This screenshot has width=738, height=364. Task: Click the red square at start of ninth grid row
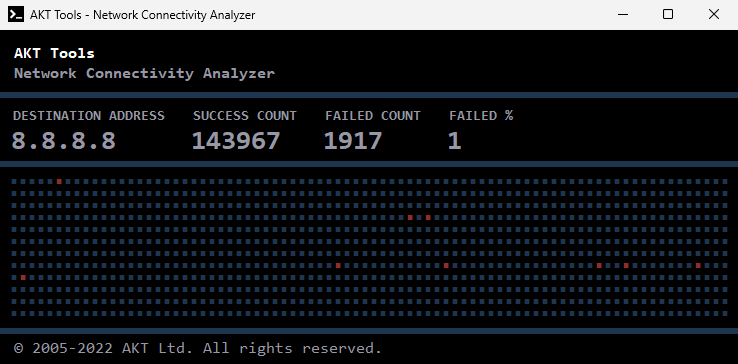click(x=23, y=277)
